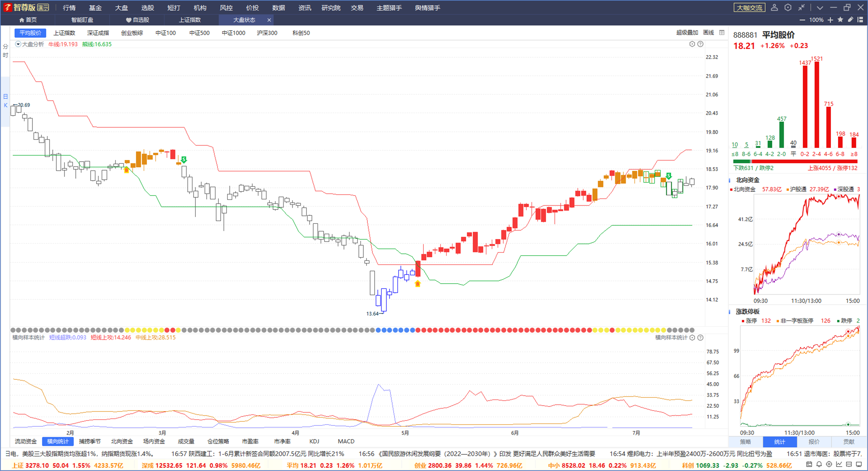This screenshot has height=471, width=868.
Task: Click the pencil edit icon in the tab bar
Action: point(850,20)
